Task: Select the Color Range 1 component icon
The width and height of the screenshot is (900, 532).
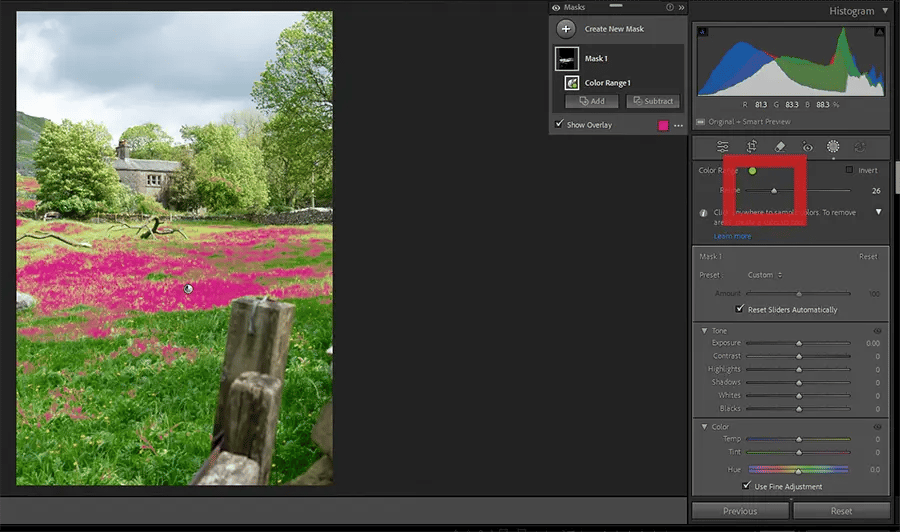Action: 572,83
